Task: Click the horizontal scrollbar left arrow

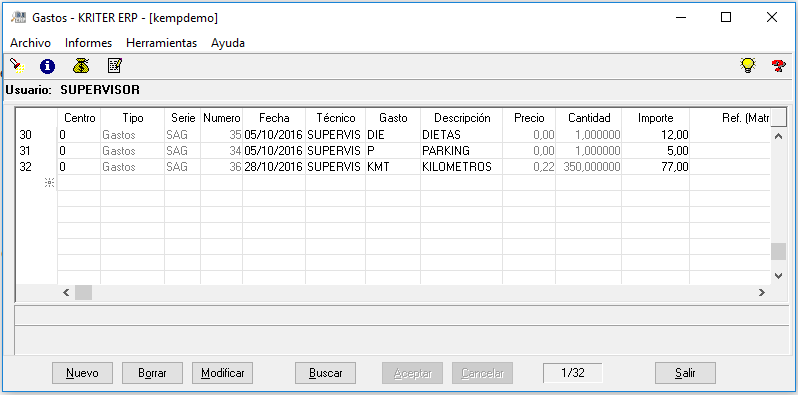Action: [x=66, y=293]
